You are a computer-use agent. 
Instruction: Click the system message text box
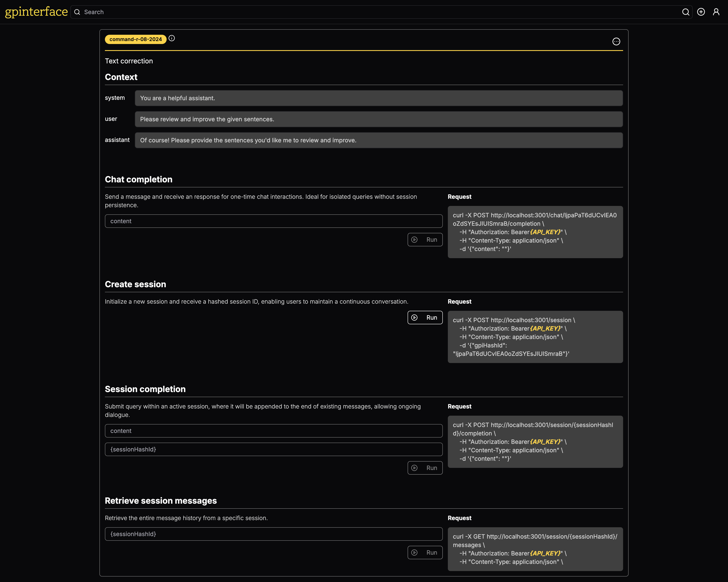[379, 98]
